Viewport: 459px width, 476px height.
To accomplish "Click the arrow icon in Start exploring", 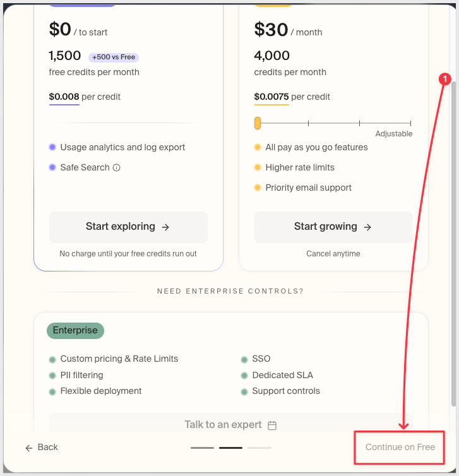I will (x=165, y=227).
